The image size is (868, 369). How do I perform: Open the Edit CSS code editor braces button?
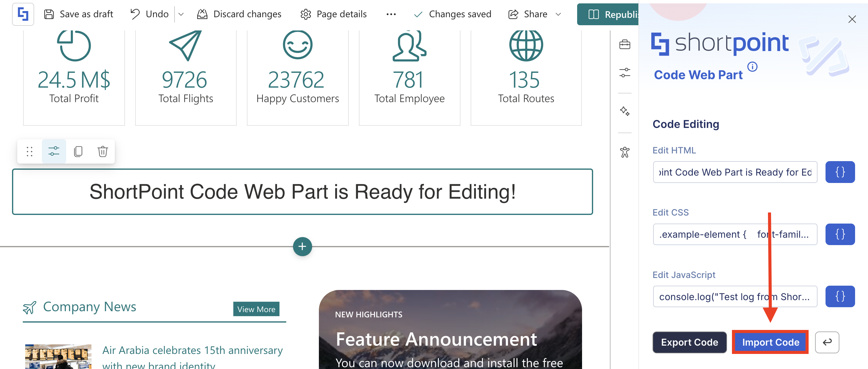click(840, 234)
